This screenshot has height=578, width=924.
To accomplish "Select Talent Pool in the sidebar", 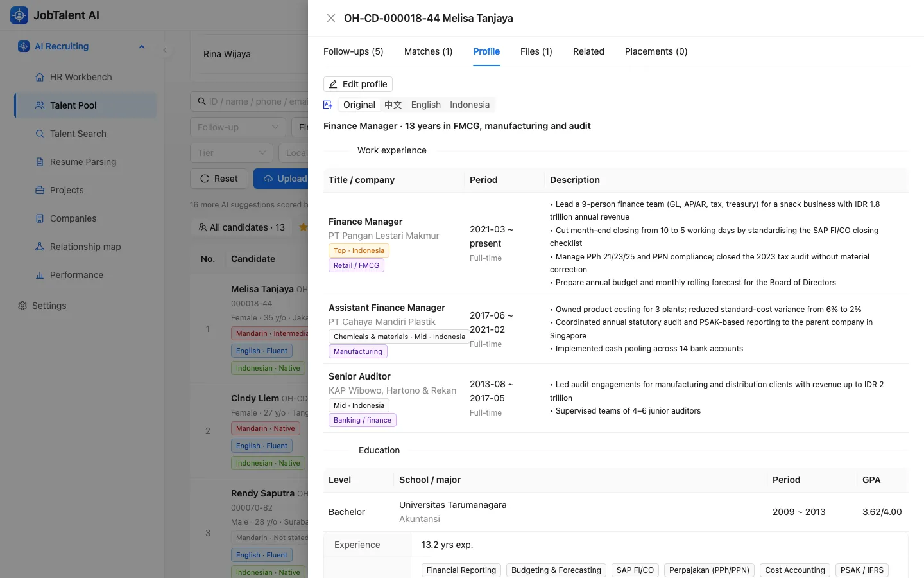I will coord(85,105).
